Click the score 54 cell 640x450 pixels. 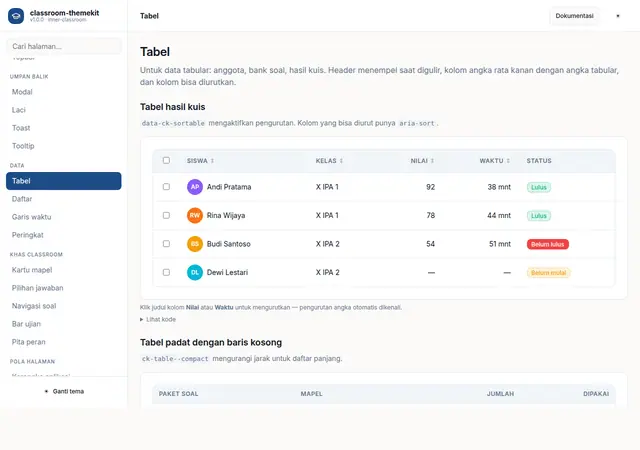(x=431, y=244)
